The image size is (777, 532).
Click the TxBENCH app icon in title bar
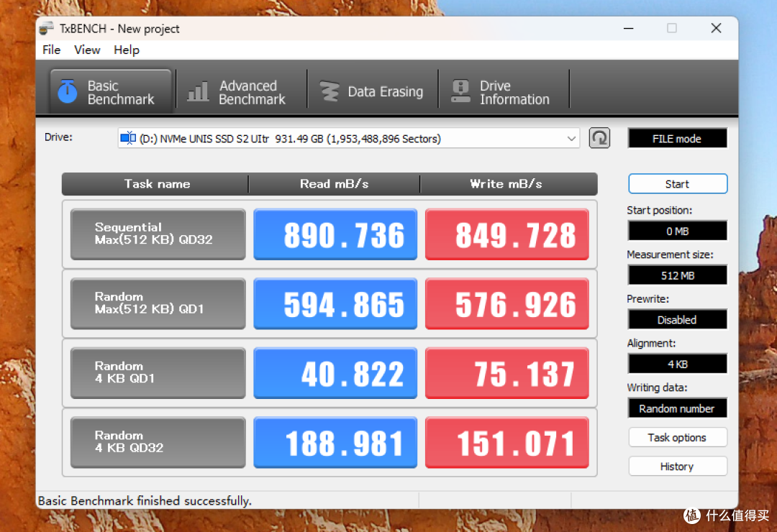coord(47,28)
